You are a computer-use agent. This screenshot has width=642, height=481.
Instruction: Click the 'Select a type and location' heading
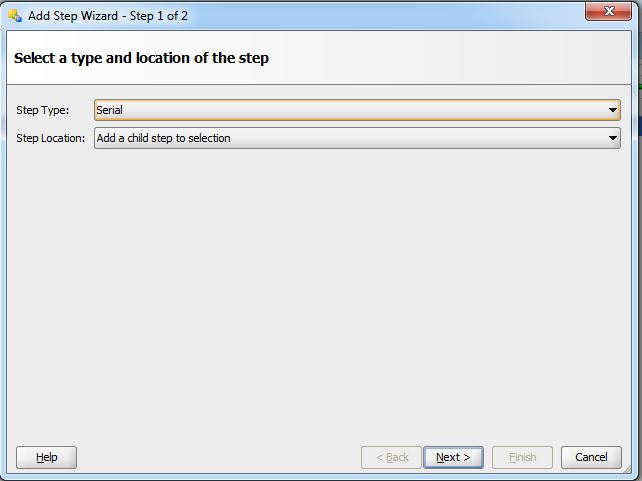pos(141,58)
